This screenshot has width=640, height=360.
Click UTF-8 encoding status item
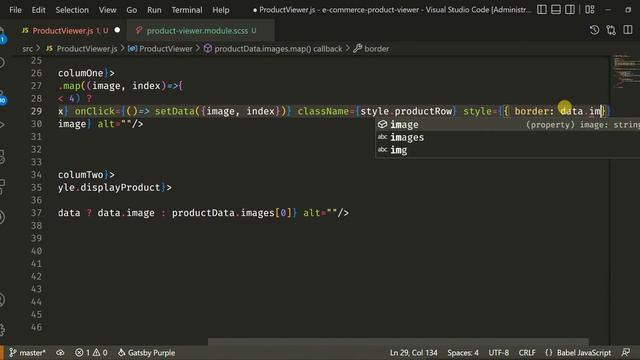(x=498, y=353)
